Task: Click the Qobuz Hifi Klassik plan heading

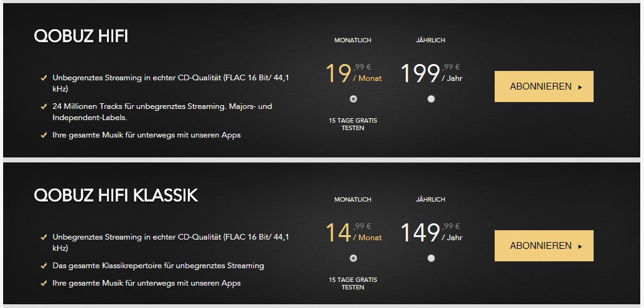Action: (x=116, y=195)
